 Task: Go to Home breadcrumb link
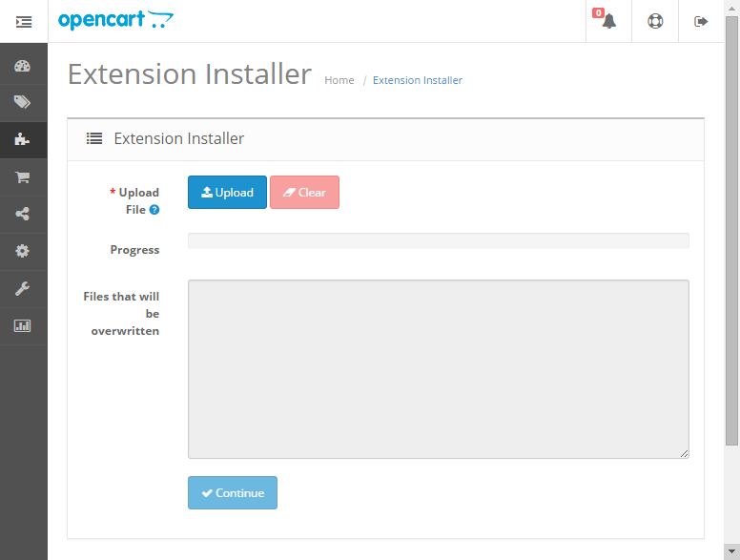[x=339, y=80]
